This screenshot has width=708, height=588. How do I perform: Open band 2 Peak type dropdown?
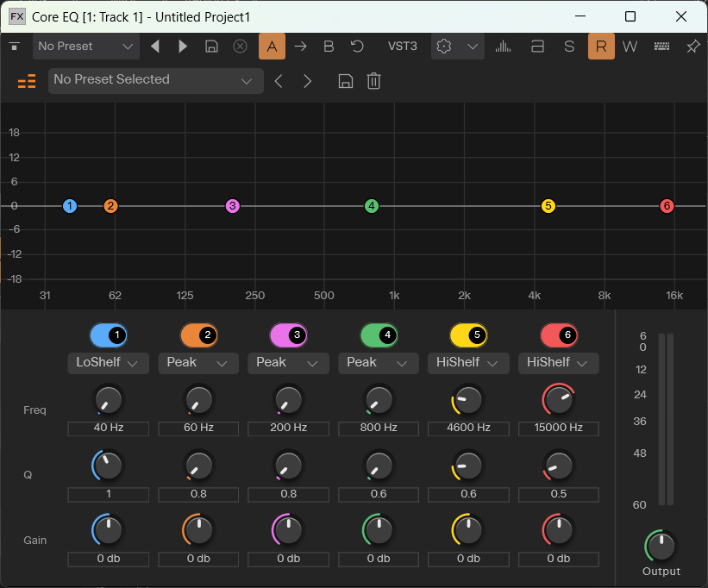[x=198, y=363]
